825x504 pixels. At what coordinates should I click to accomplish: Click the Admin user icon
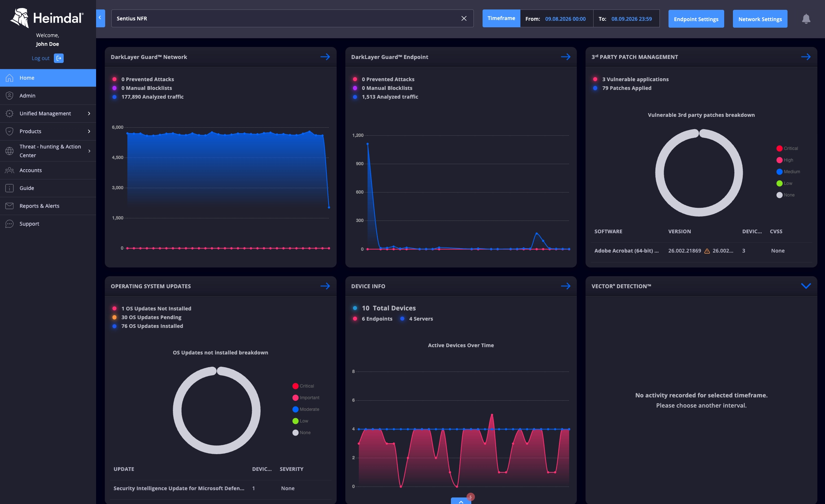click(9, 96)
